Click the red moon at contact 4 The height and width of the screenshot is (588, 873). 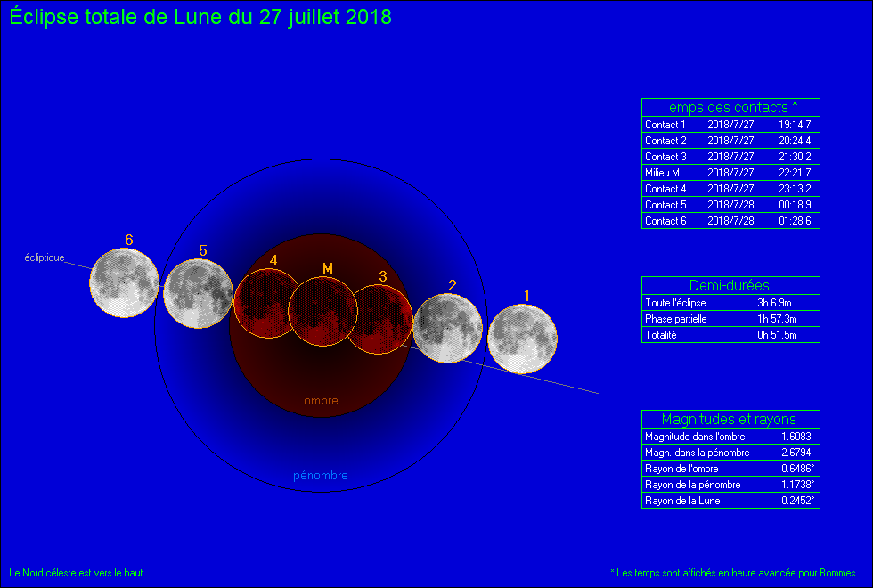tap(267, 303)
